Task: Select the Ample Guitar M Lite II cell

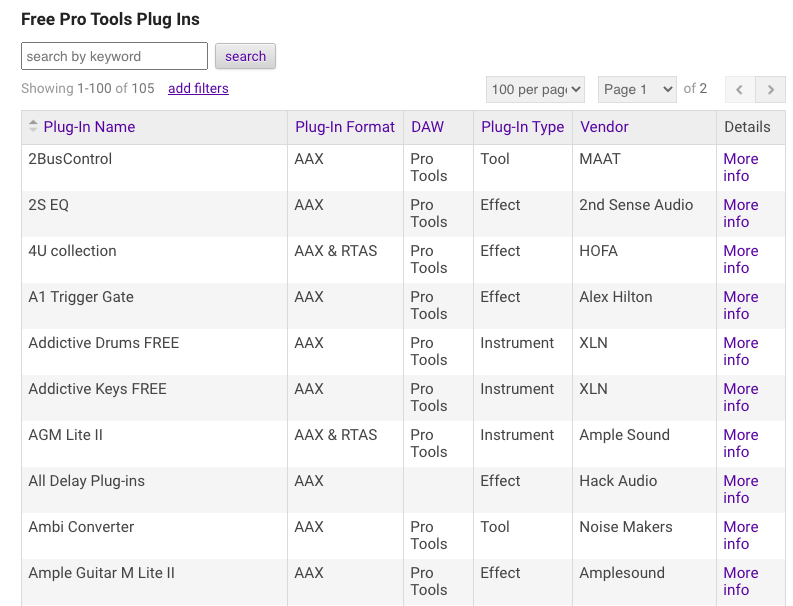Action: click(154, 582)
